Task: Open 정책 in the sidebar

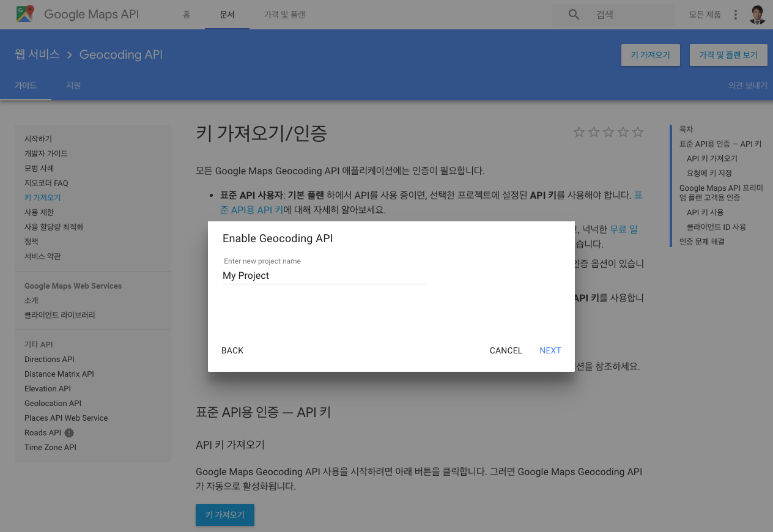Action: [x=31, y=242]
